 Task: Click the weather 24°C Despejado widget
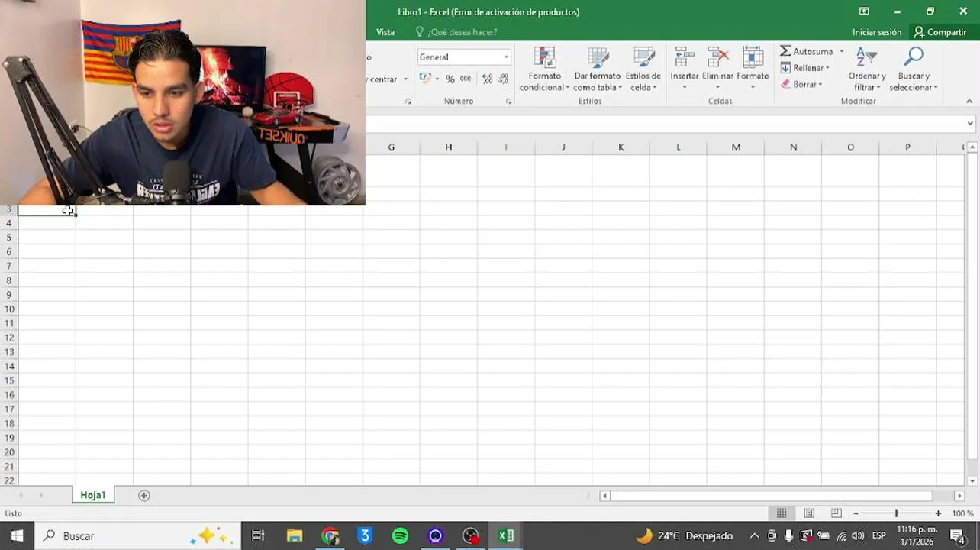[x=685, y=536]
